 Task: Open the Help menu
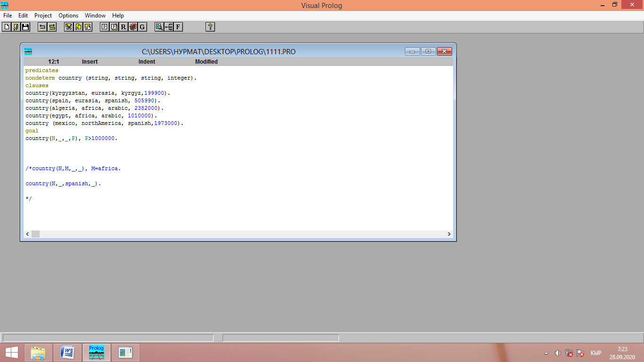tap(118, 16)
